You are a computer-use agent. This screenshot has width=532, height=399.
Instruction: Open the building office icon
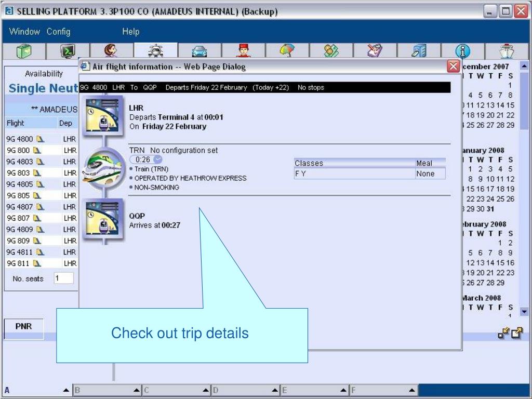tap(419, 51)
